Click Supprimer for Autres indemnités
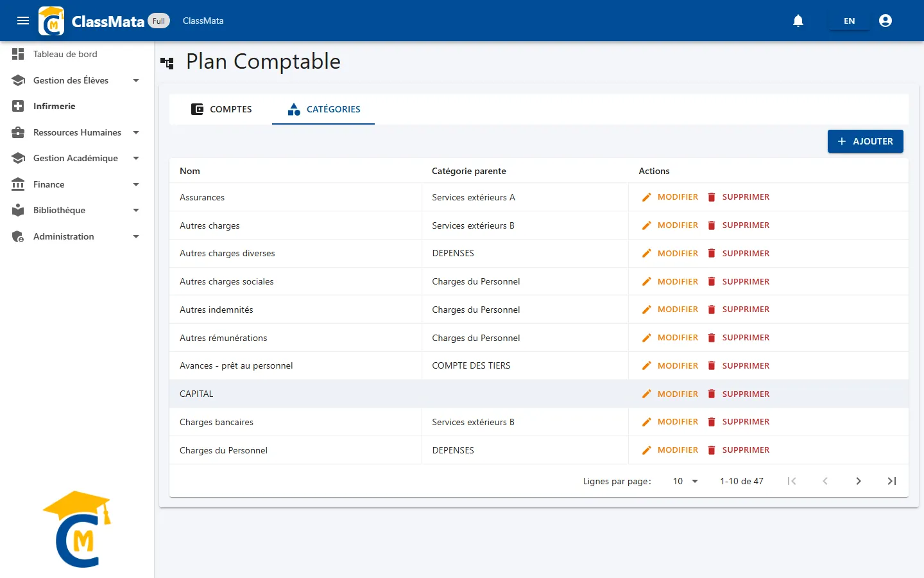 738,310
